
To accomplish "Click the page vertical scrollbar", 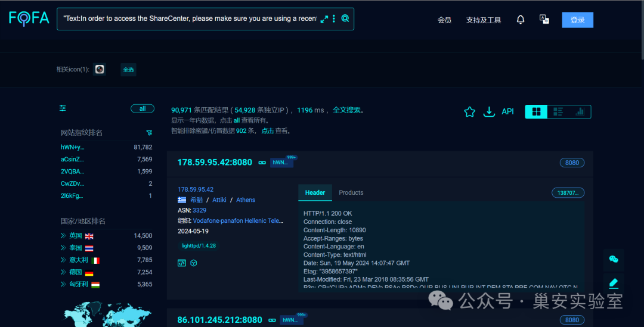I will (x=642, y=30).
